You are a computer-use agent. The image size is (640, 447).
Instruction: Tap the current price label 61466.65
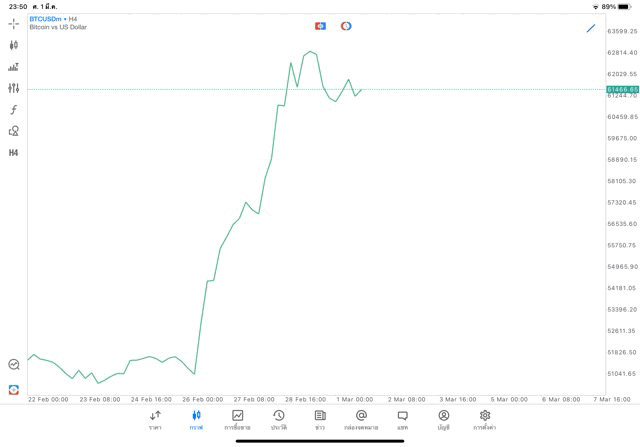pyautogui.click(x=622, y=90)
